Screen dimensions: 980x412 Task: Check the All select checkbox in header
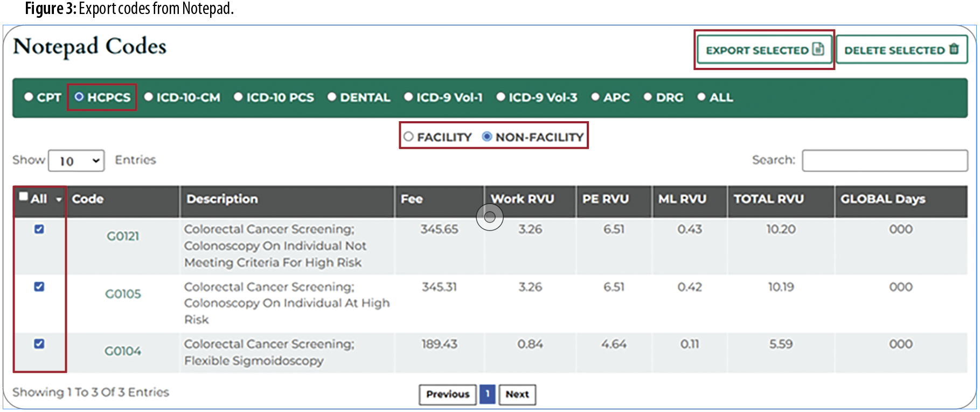click(x=24, y=197)
